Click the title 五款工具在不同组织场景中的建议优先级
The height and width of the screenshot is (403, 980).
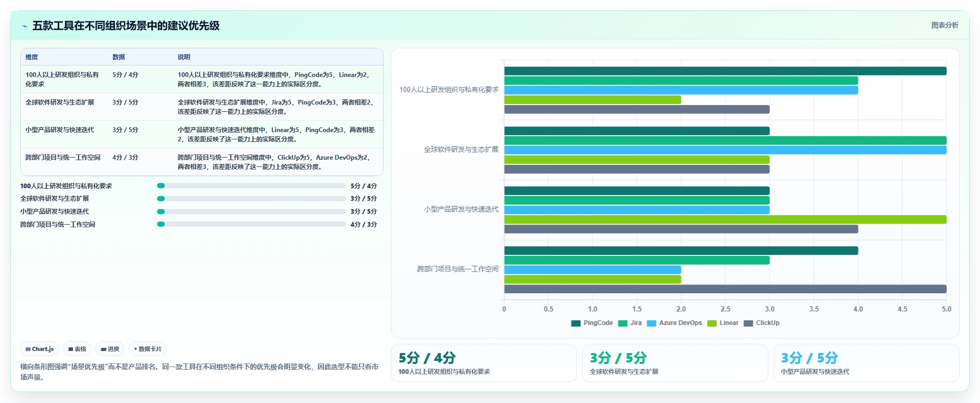126,26
